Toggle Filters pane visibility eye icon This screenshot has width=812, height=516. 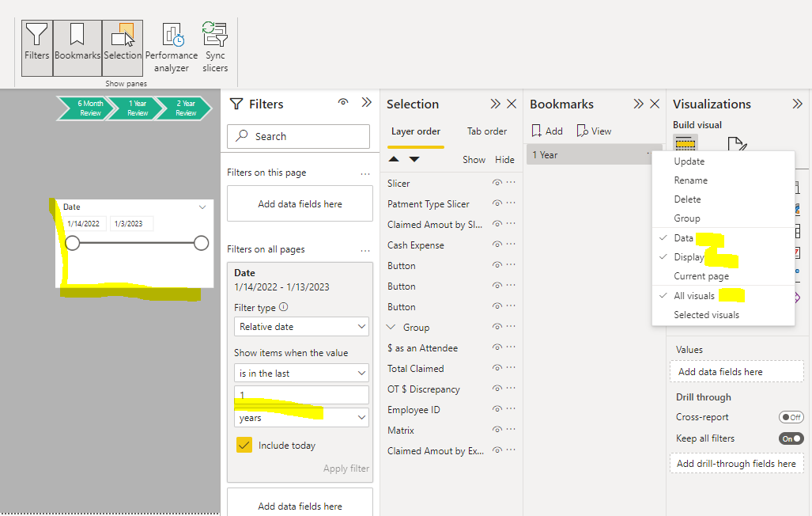343,102
